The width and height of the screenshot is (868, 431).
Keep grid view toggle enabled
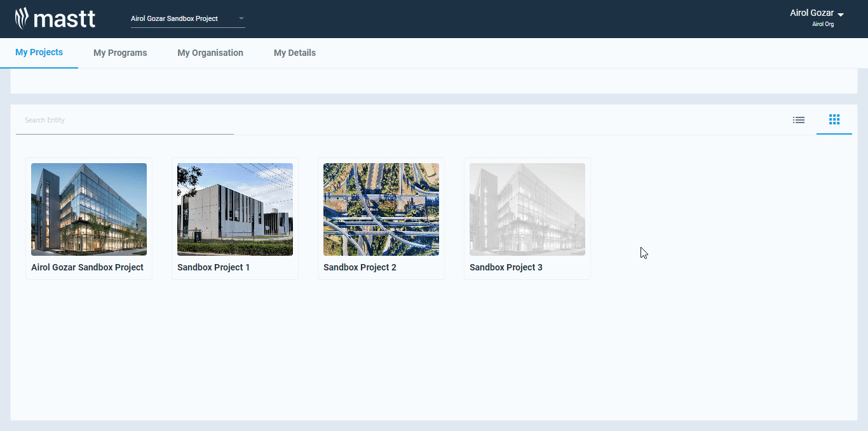pos(834,119)
